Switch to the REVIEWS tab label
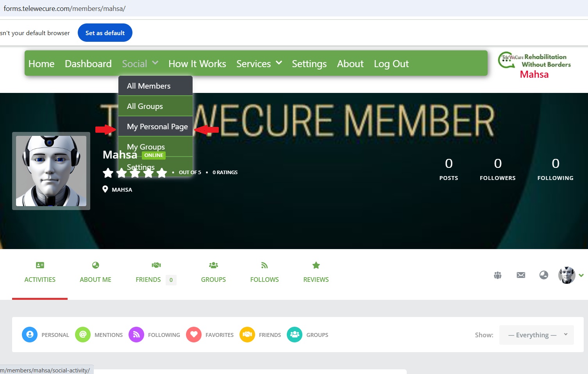588x374 pixels. 316,280
